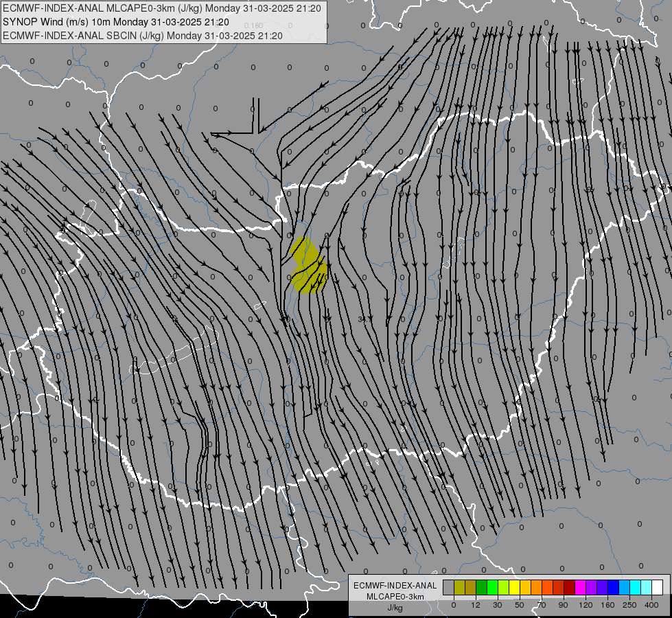The image size is (672, 618).
Task: Click the 70 tick label on the legend scale
Action: 542,605
